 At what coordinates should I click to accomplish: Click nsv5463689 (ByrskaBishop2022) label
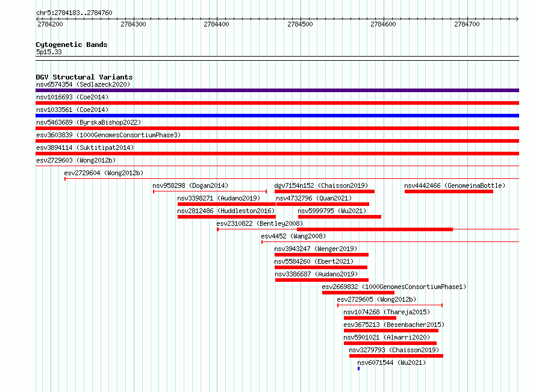pyautogui.click(x=89, y=122)
